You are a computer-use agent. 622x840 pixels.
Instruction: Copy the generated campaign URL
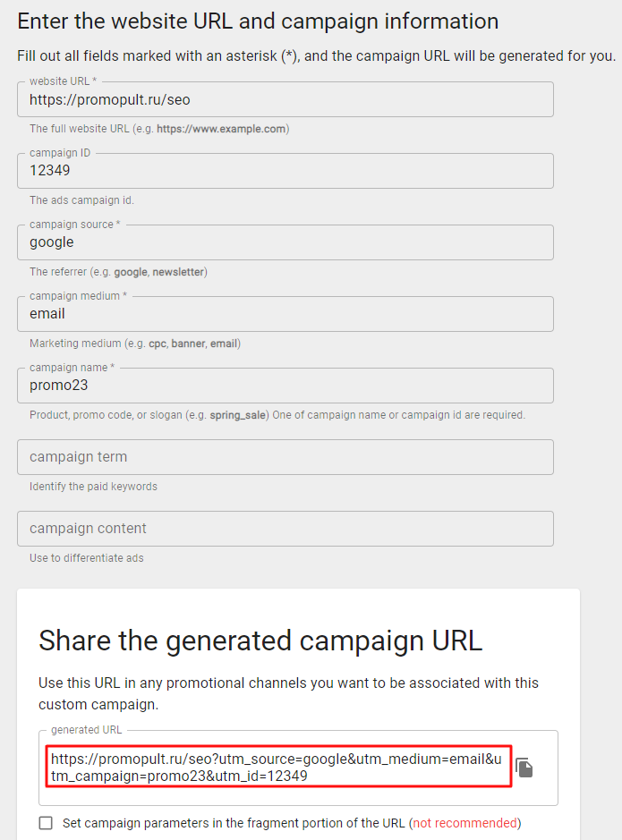(x=524, y=768)
